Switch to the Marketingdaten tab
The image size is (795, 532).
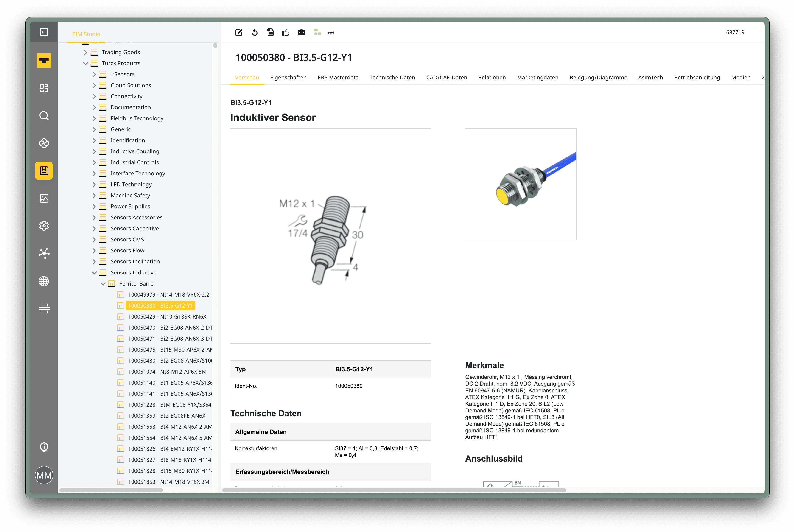point(537,77)
